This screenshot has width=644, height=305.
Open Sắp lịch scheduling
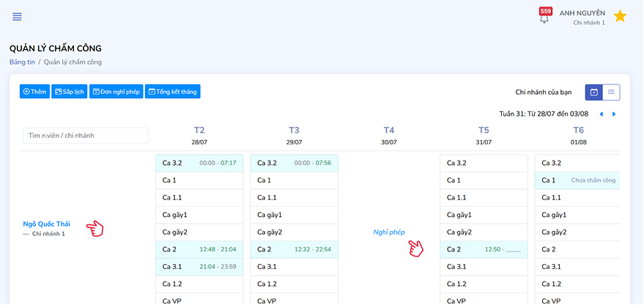(70, 92)
